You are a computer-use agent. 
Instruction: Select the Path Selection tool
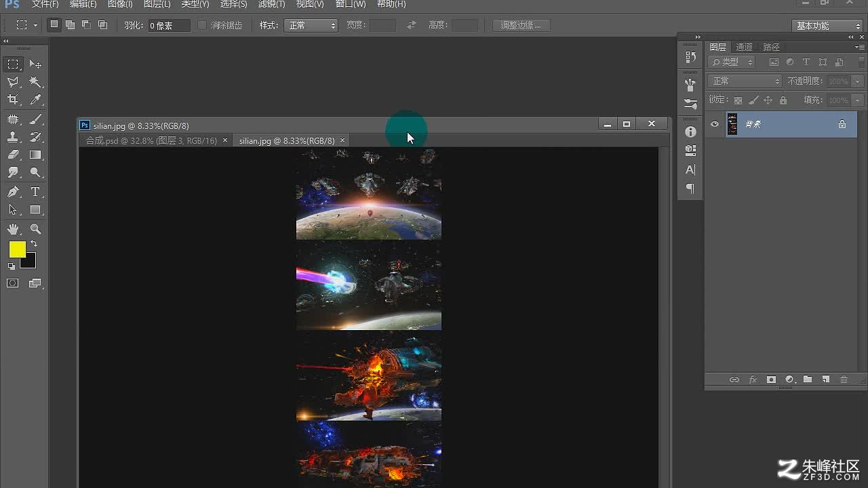pos(13,209)
